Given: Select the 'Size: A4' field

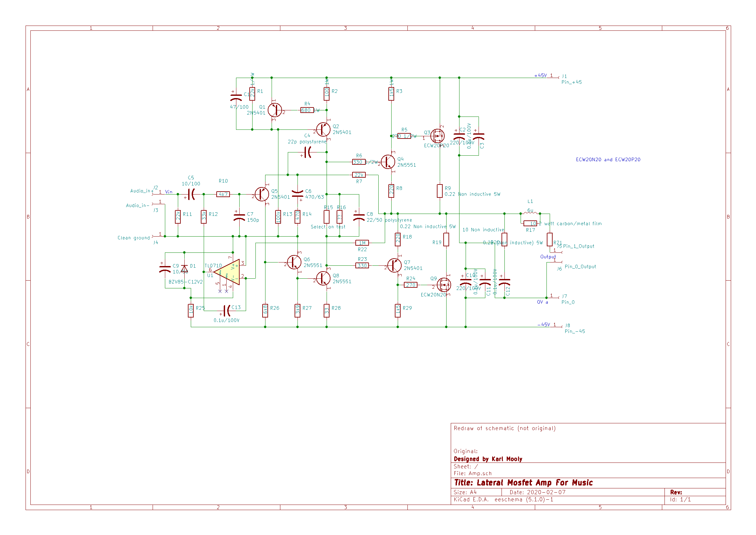Looking at the screenshot, I should click(x=465, y=492).
